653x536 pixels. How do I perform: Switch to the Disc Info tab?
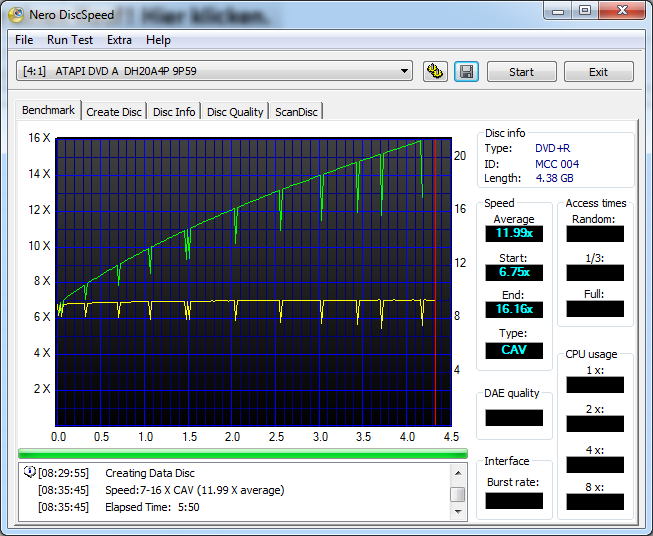(174, 112)
